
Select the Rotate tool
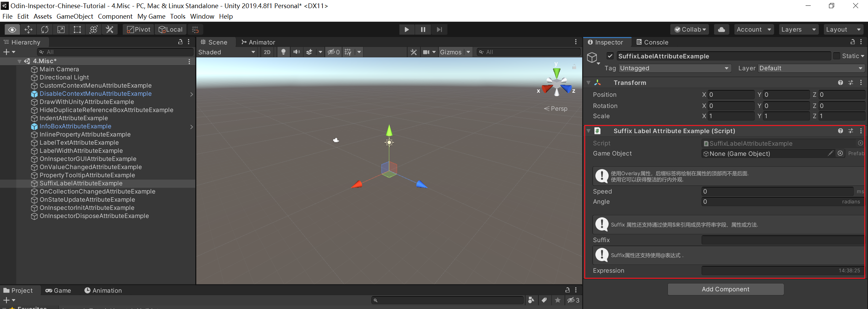point(45,30)
